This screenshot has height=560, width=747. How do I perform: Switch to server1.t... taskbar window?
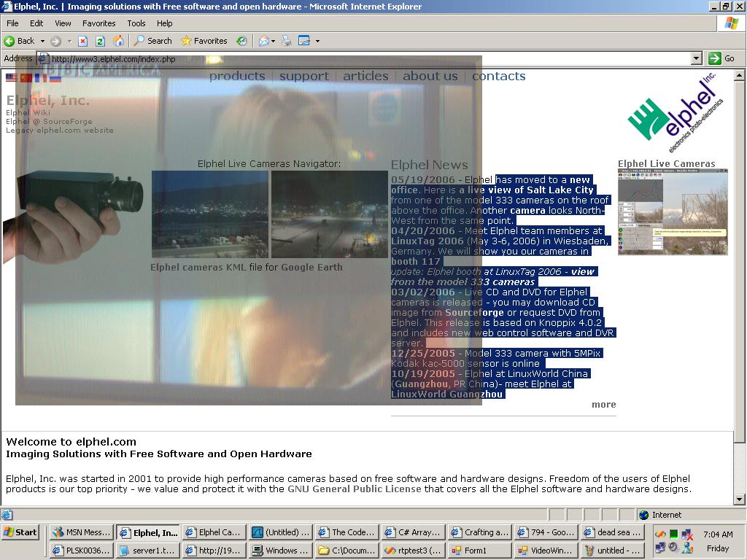coord(148,550)
